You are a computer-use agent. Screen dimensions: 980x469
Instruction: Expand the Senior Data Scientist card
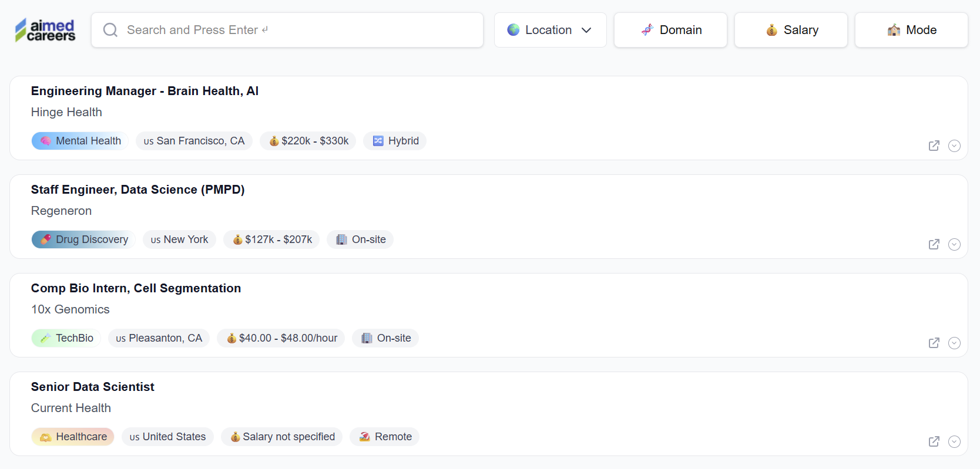955,441
